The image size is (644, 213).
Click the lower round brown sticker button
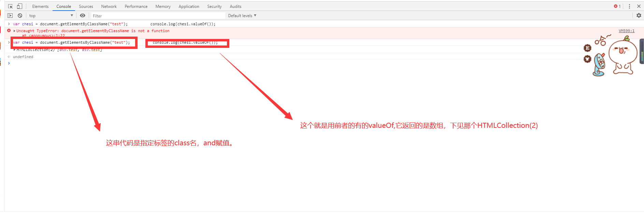(587, 59)
